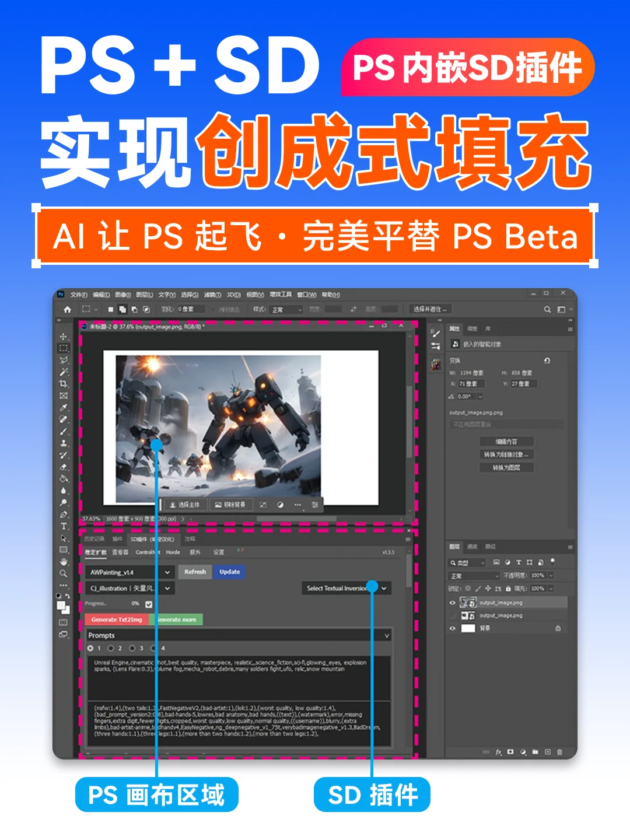
Task: Select the Move tool in the toolbar
Action: (x=63, y=337)
